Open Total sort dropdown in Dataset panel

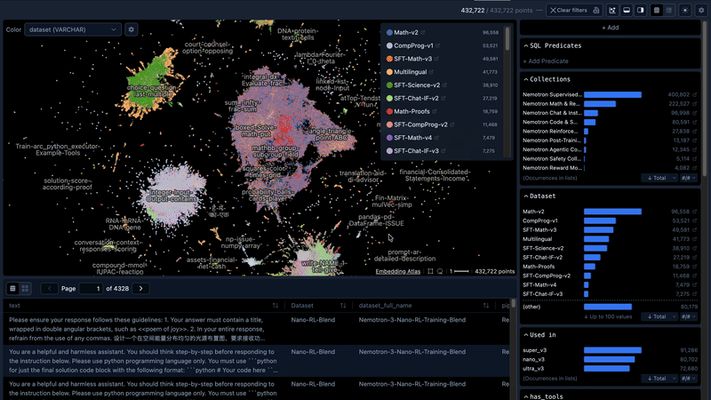[x=659, y=317]
